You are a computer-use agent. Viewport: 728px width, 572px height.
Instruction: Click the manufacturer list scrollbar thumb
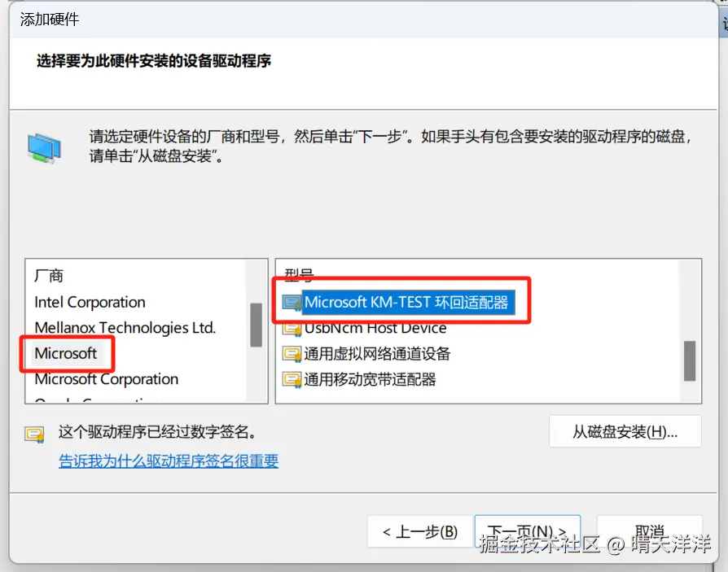[x=257, y=325]
